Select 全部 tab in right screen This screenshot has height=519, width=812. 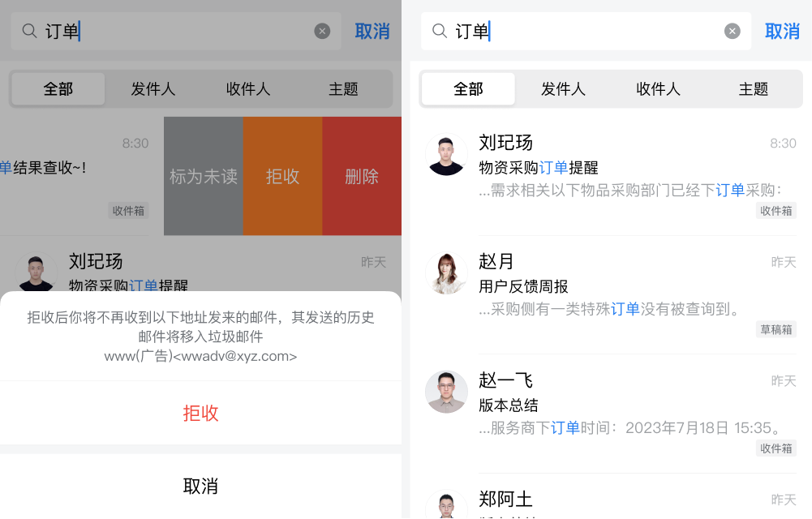pyautogui.click(x=468, y=89)
